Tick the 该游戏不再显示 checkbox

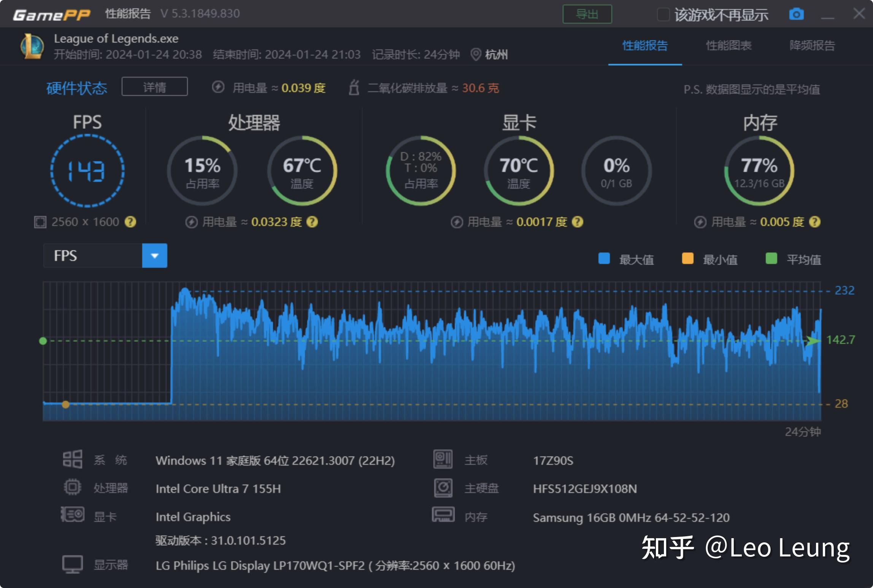click(x=663, y=14)
